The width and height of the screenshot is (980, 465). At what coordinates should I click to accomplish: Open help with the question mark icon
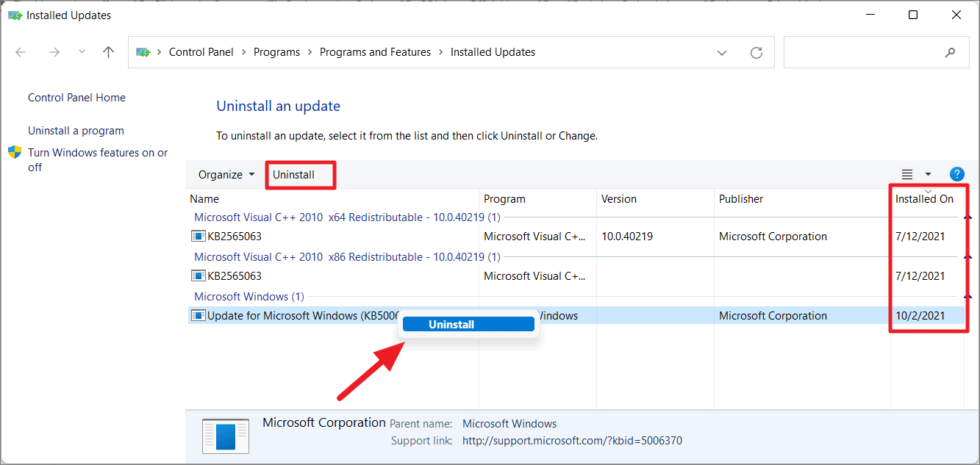956,174
